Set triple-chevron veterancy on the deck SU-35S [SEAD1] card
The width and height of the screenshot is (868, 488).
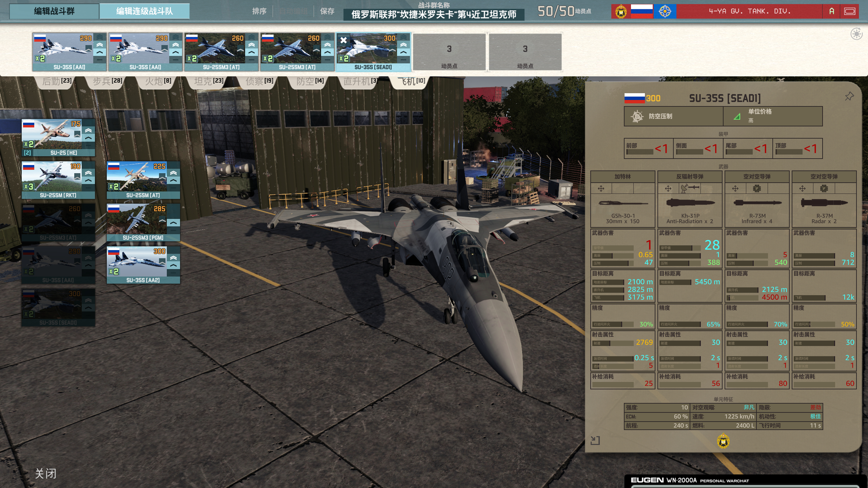[403, 37]
